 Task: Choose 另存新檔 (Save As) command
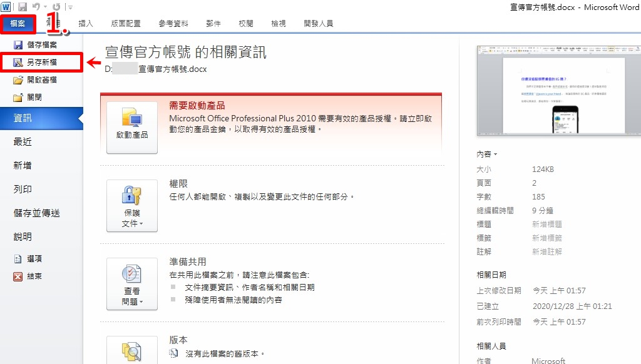click(42, 62)
